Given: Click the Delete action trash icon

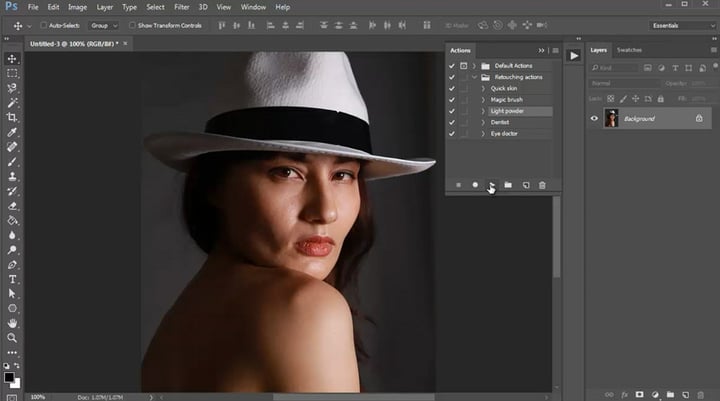Looking at the screenshot, I should click(x=542, y=185).
